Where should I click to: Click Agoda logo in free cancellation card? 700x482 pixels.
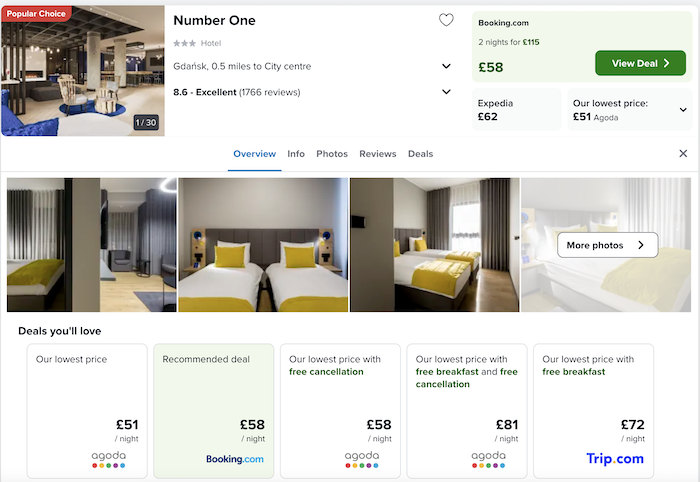[361, 458]
